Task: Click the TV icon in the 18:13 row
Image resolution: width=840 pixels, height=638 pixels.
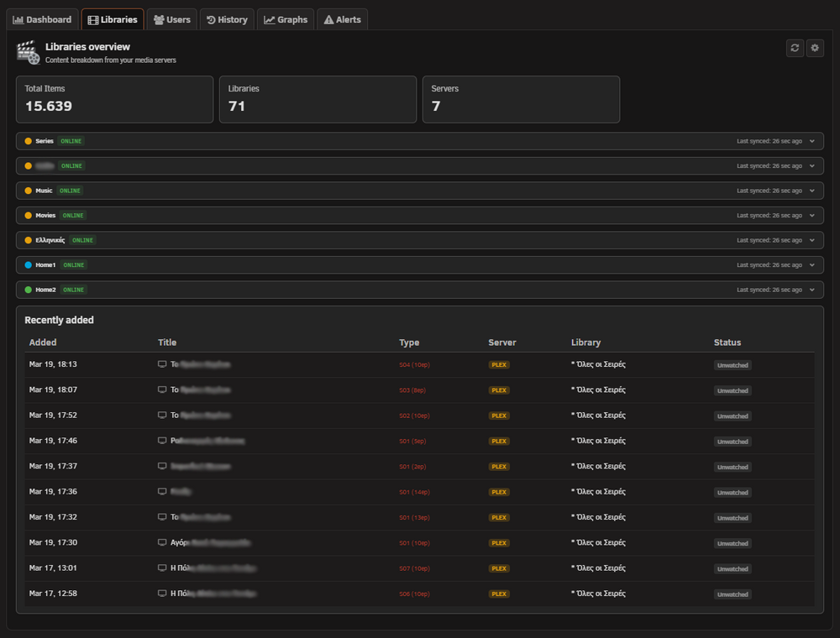Action: (162, 364)
